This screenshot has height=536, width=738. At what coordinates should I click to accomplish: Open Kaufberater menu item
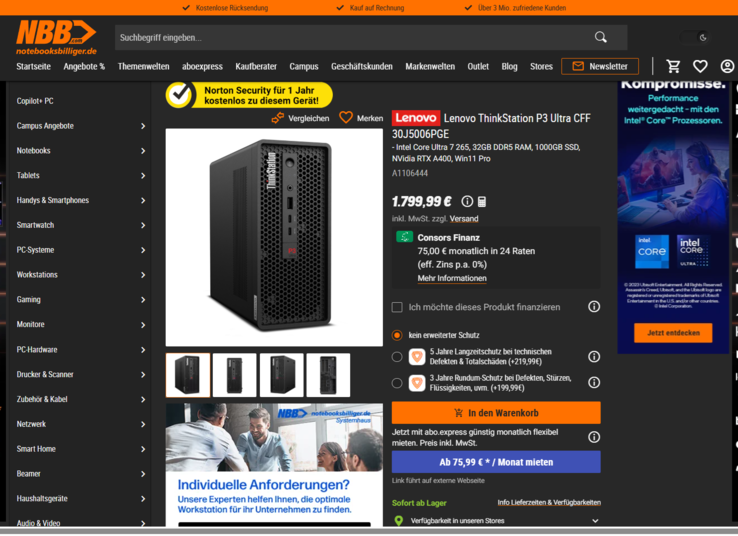tap(256, 66)
